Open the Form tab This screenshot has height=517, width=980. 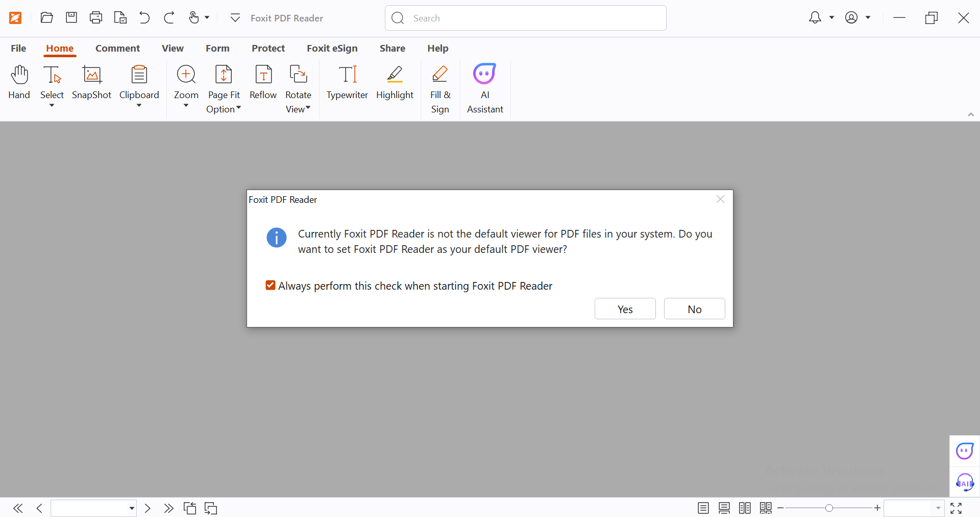coord(217,48)
